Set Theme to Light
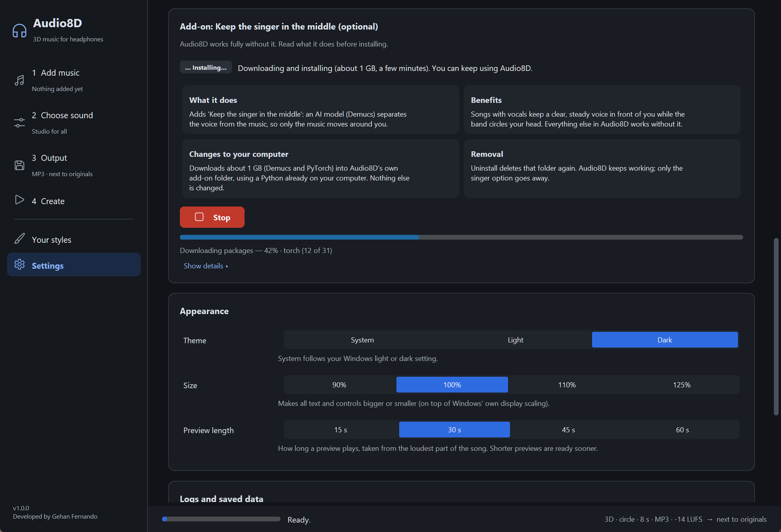The width and height of the screenshot is (781, 532). [x=515, y=340]
